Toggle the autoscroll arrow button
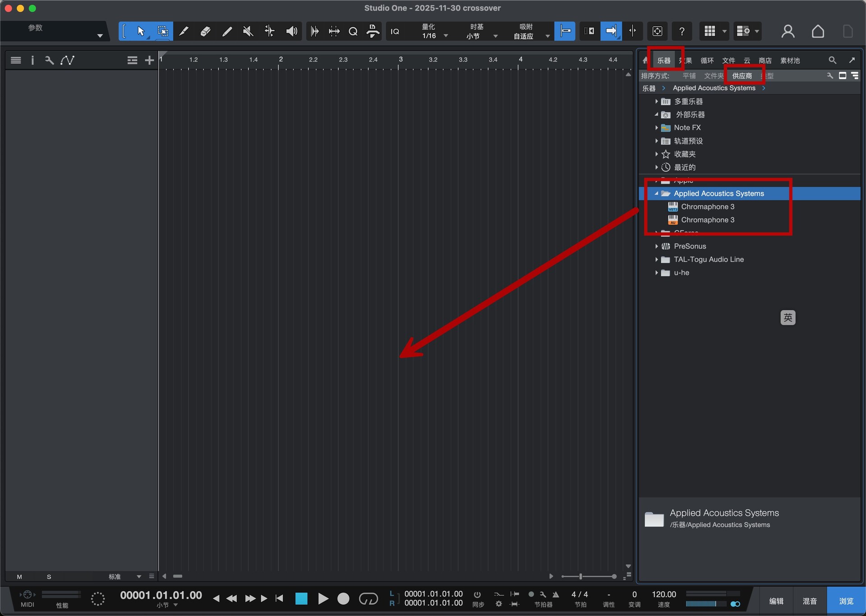The image size is (866, 616). pos(611,31)
